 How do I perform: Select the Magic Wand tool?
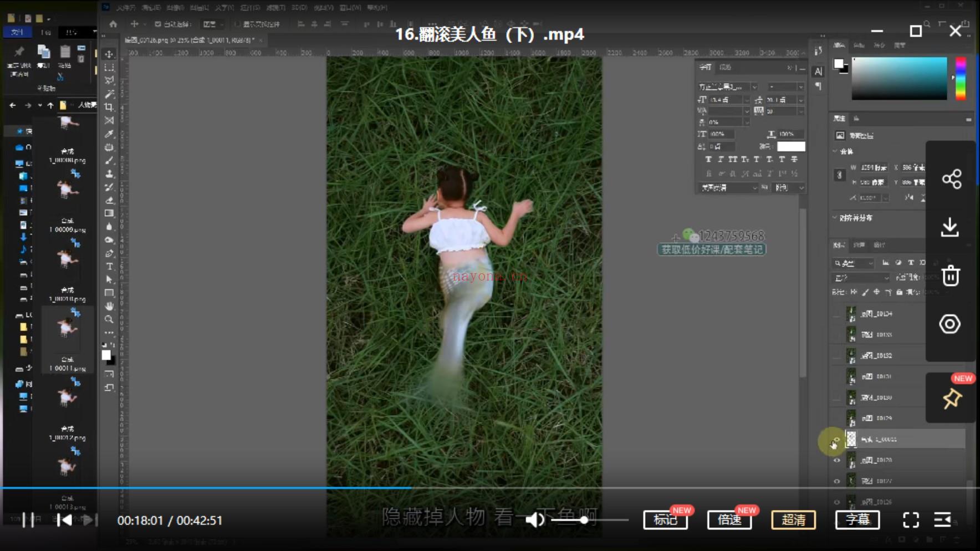(109, 94)
